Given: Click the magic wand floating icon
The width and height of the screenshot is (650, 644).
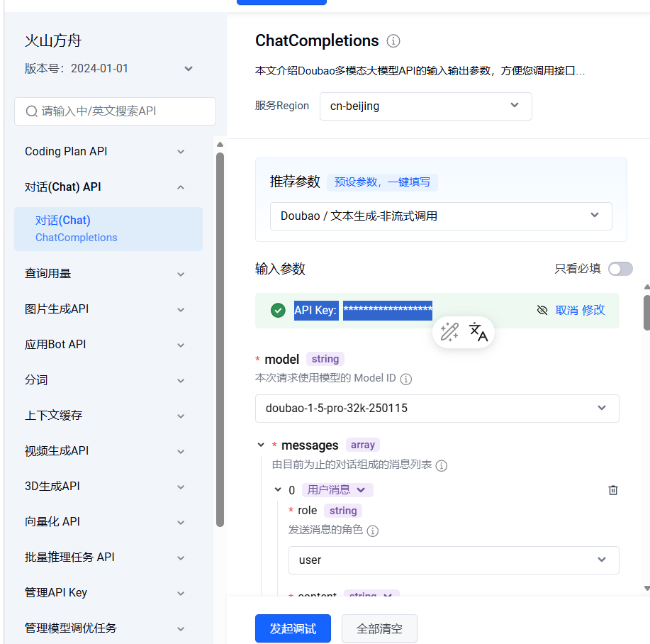Looking at the screenshot, I should pyautogui.click(x=449, y=332).
